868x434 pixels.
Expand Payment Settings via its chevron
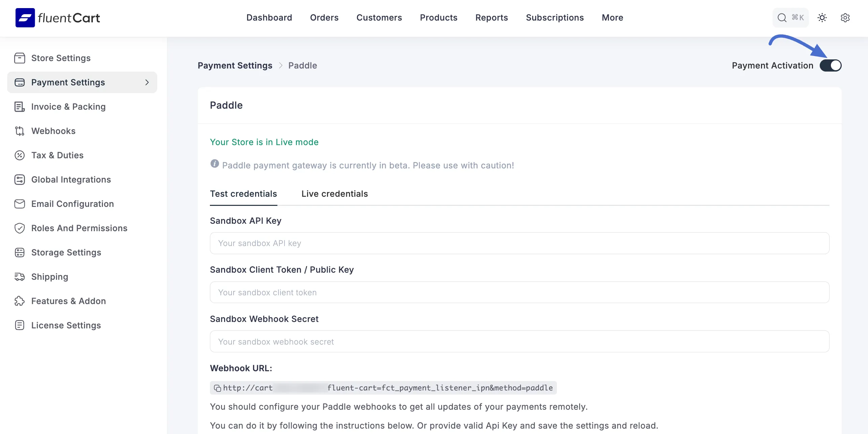pos(146,82)
